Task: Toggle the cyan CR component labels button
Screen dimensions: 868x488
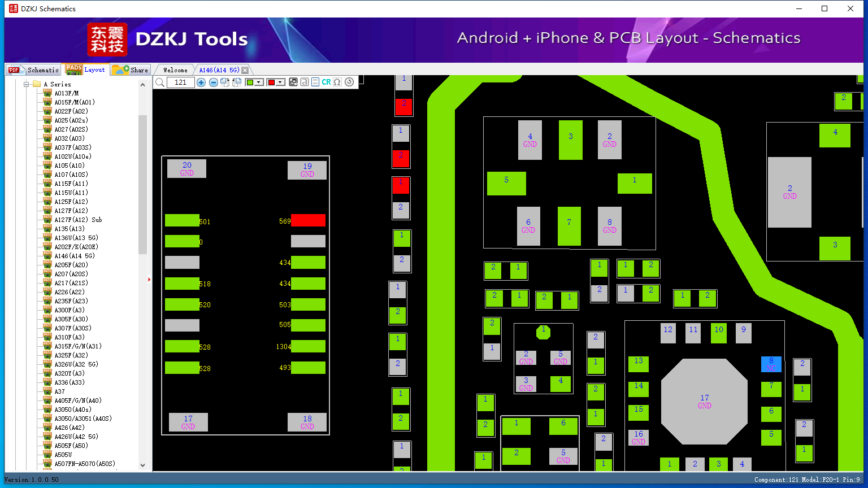Action: click(x=327, y=82)
